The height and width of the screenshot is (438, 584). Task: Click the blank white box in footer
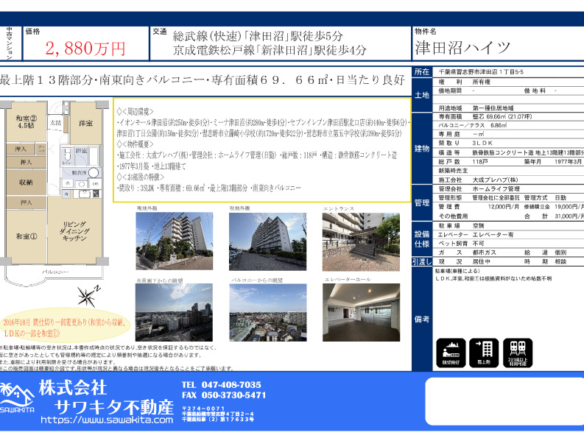[504, 401]
